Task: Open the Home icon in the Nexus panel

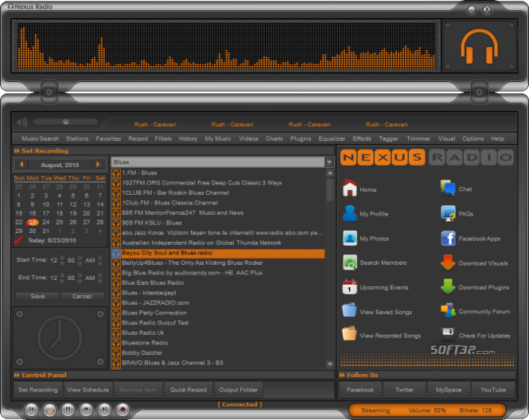Action: (349, 188)
